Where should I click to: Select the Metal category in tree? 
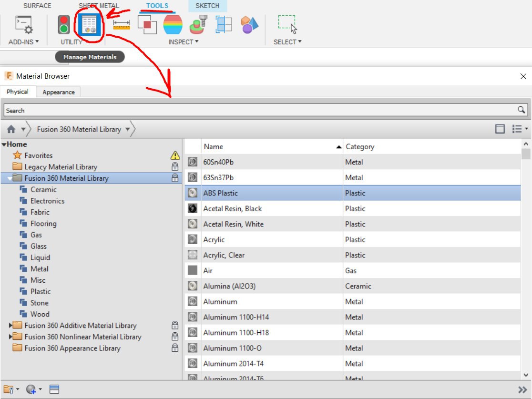(40, 269)
